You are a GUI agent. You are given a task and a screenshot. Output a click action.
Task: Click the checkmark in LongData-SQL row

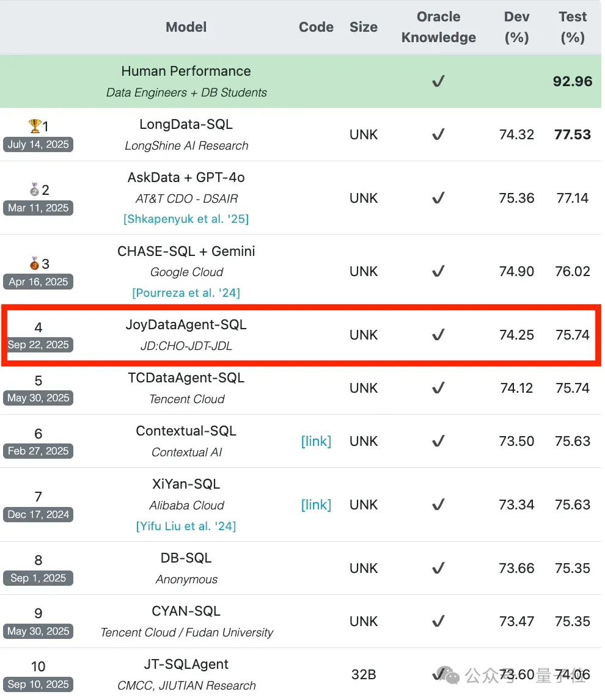click(x=438, y=134)
